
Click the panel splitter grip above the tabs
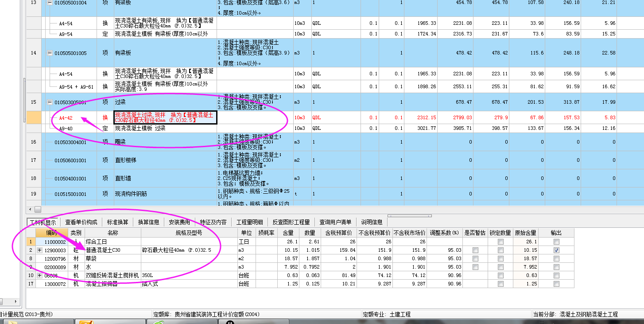pos(410,216)
